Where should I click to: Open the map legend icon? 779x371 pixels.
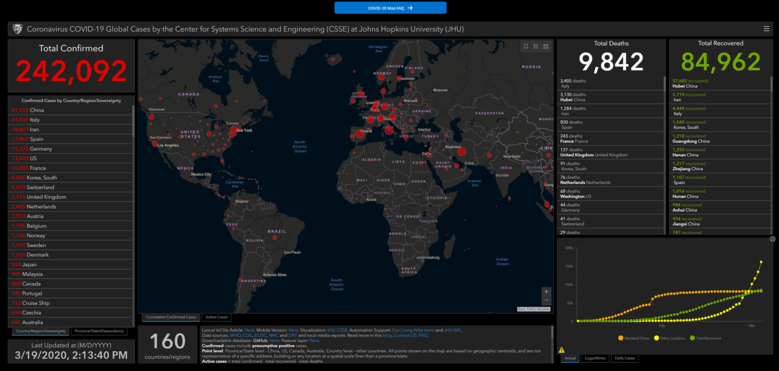click(536, 46)
